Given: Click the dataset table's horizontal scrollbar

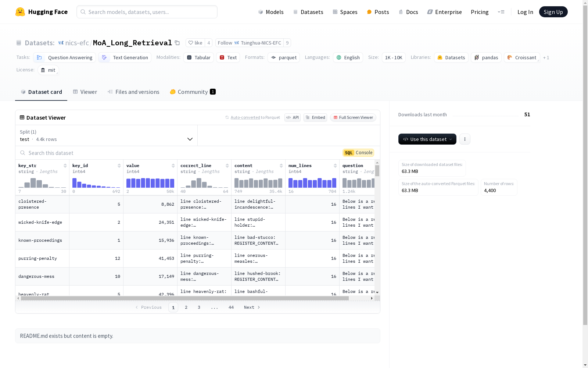Looking at the screenshot, I should pos(185,298).
